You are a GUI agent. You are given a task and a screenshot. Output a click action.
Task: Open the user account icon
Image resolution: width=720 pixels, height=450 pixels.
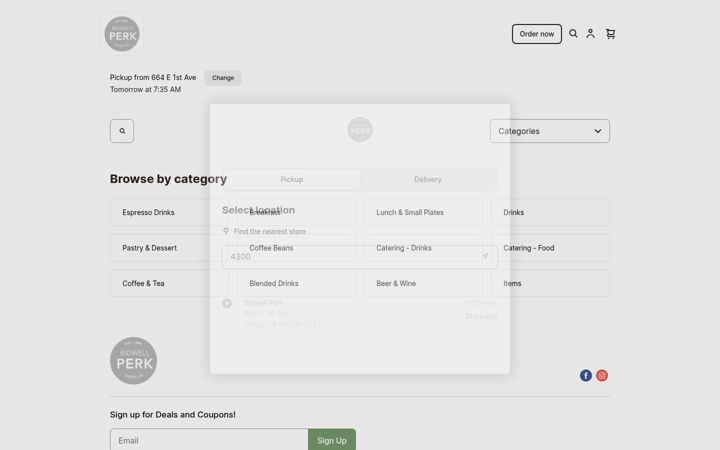pyautogui.click(x=591, y=34)
